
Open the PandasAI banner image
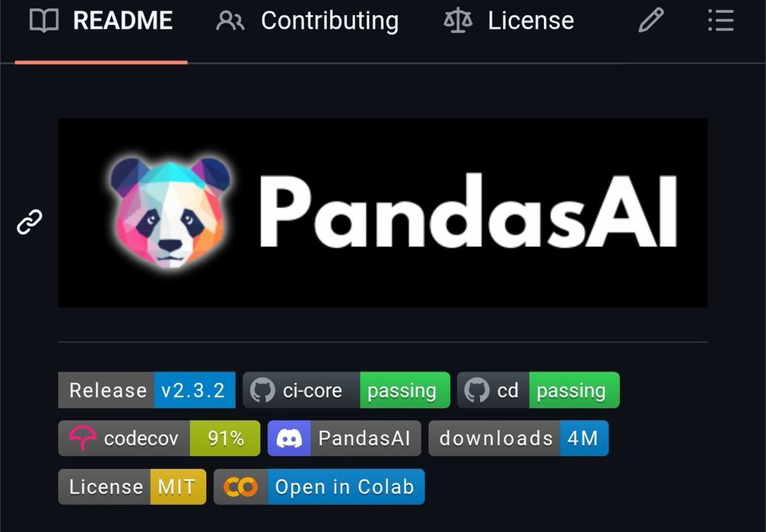[x=383, y=213]
